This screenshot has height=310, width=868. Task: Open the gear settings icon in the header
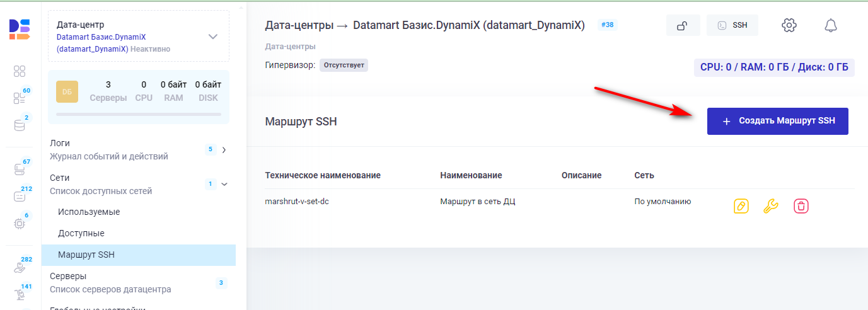pos(789,25)
